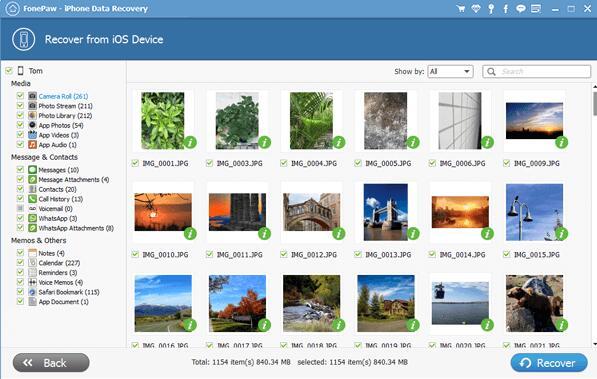Click the magnifier icon in search box
The height and width of the screenshot is (379, 597).
[492, 72]
